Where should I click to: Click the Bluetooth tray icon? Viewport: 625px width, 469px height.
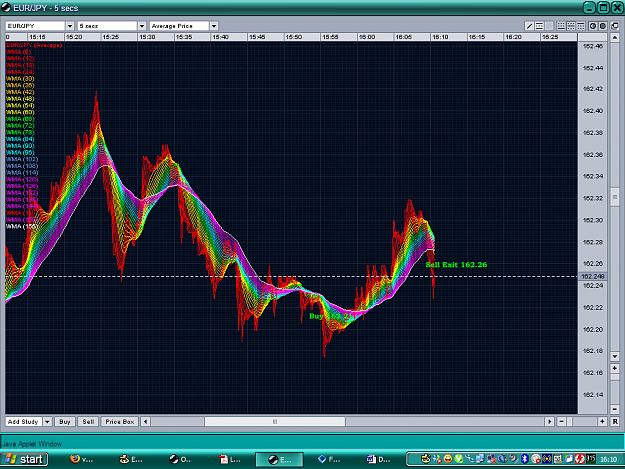525,459
